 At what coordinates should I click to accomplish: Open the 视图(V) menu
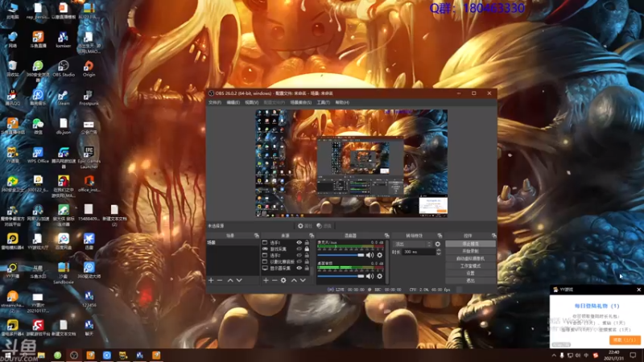251,103
